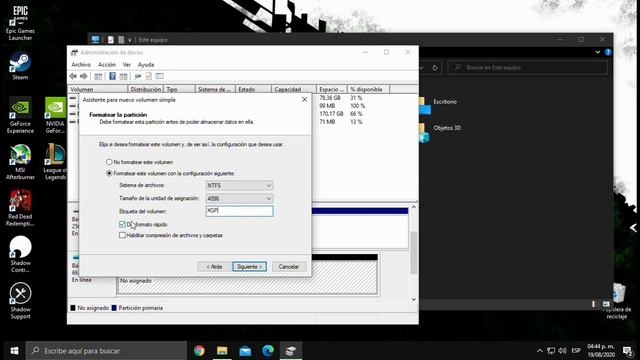Click the last view-settings toolbar icon

pyautogui.click(x=160, y=76)
